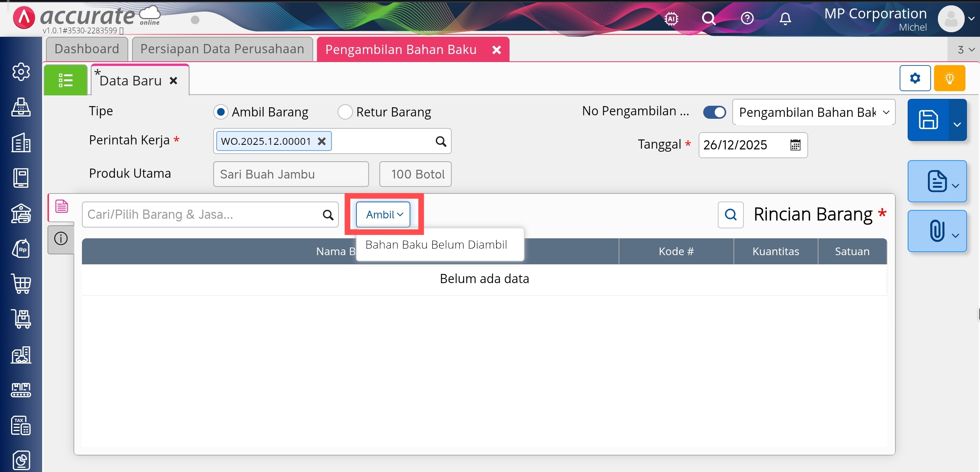
Task: Select the Retur Barang radio option
Action: [x=345, y=112]
